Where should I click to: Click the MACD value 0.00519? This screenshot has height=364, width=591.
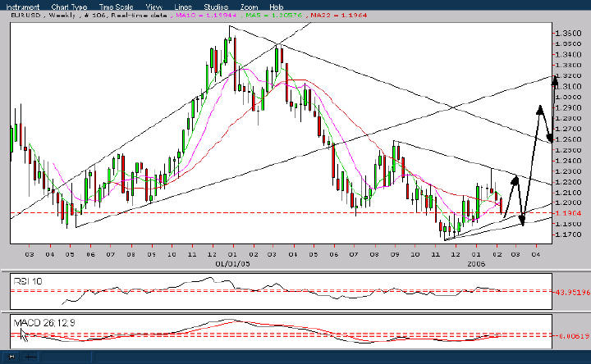pyautogui.click(x=573, y=336)
